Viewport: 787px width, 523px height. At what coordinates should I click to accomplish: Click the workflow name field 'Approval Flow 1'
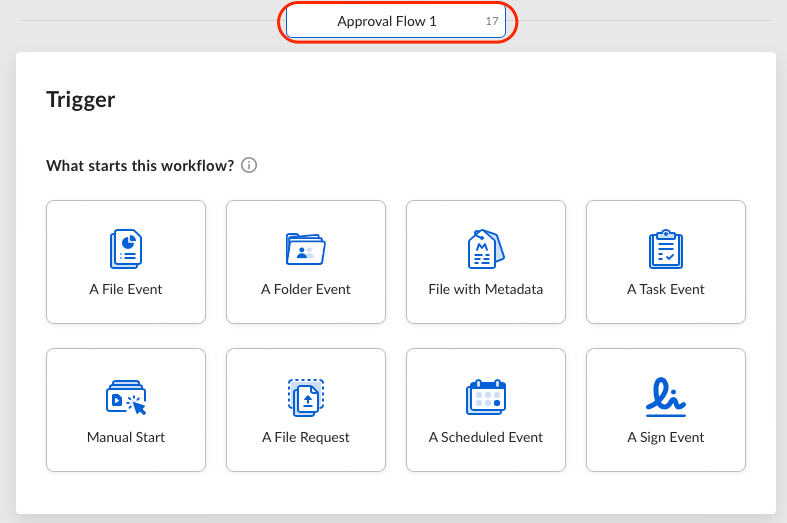396,22
